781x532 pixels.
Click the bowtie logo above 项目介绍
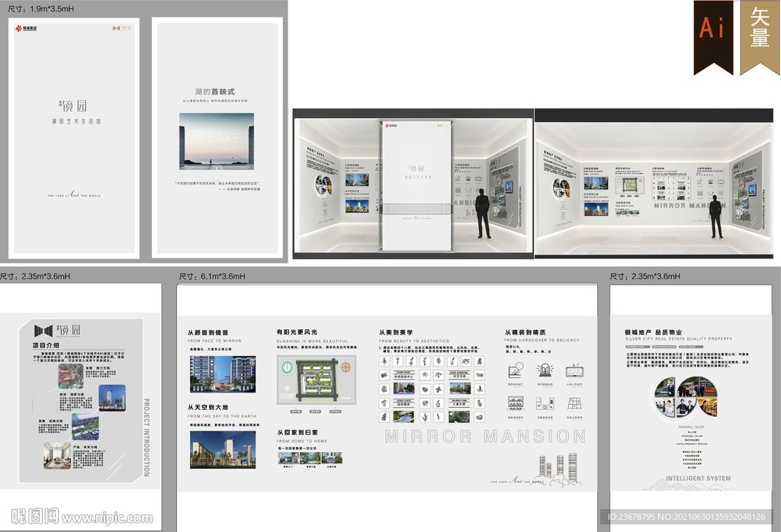[x=43, y=331]
